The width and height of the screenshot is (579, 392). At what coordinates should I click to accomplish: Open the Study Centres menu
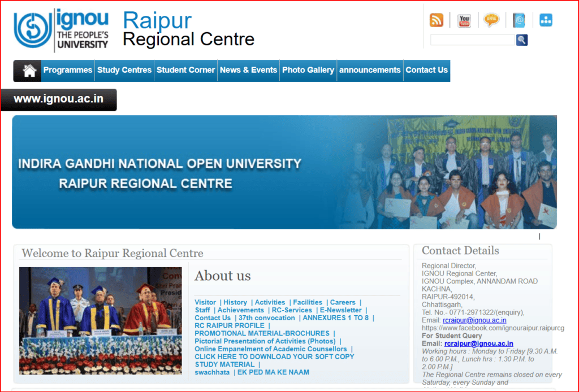coord(124,70)
